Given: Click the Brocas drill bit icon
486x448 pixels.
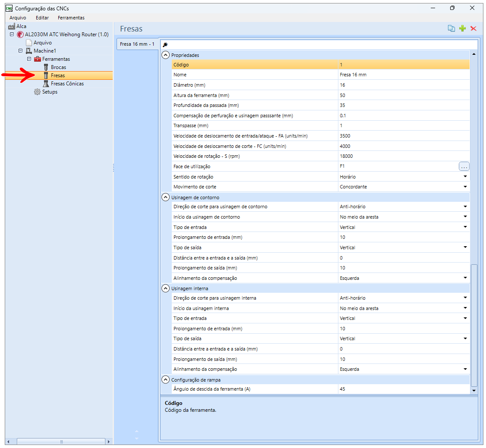Looking at the screenshot, I should point(46,67).
